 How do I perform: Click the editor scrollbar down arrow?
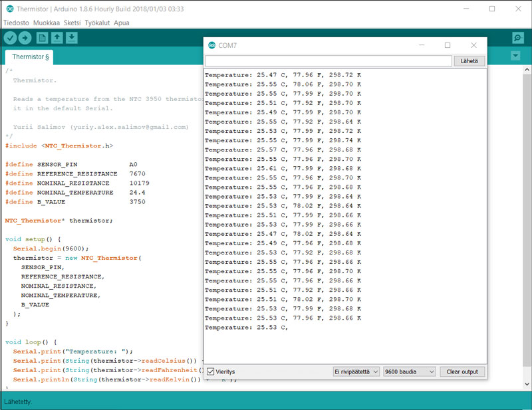(x=527, y=384)
